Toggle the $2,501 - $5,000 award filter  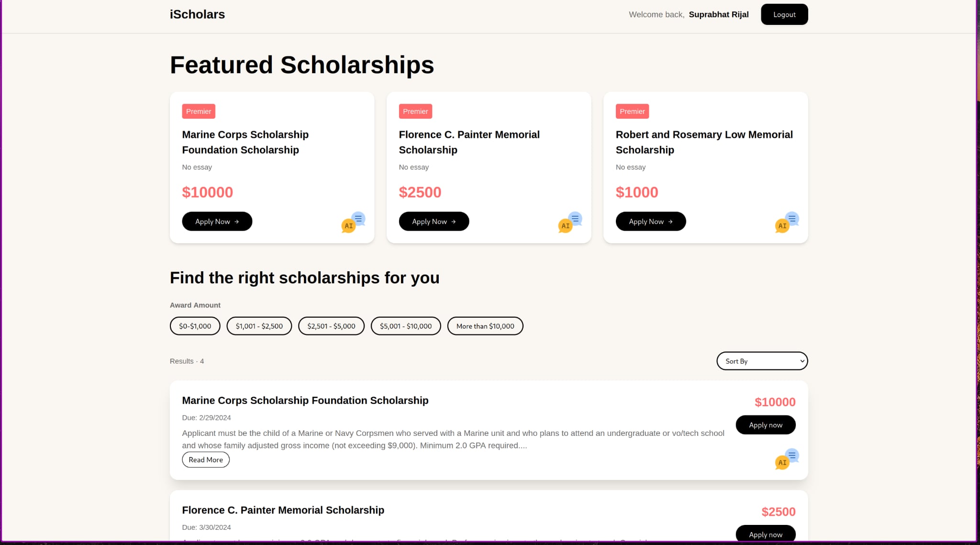[x=331, y=326]
